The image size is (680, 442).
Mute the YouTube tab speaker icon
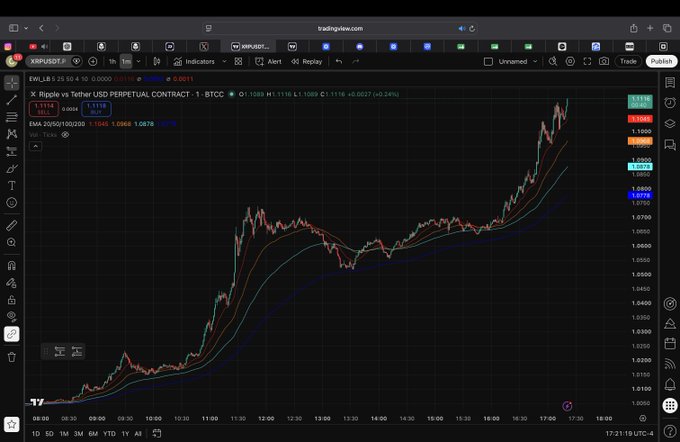tap(44, 46)
